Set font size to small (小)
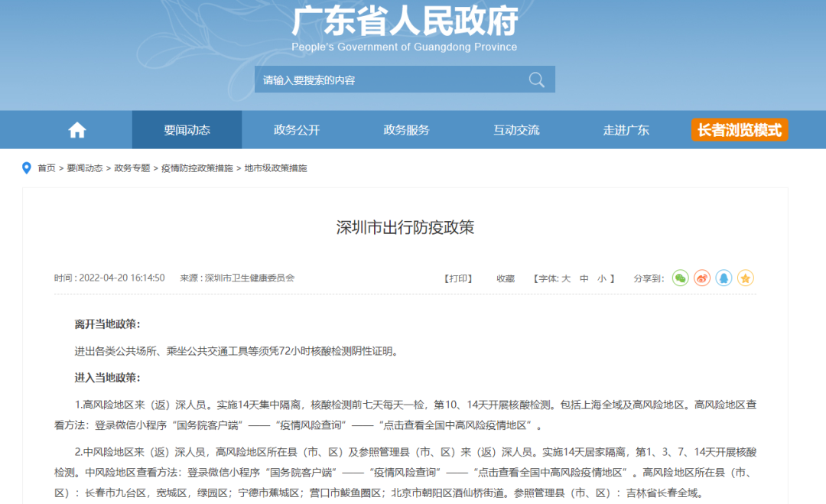The width and height of the screenshot is (826, 504). [602, 278]
